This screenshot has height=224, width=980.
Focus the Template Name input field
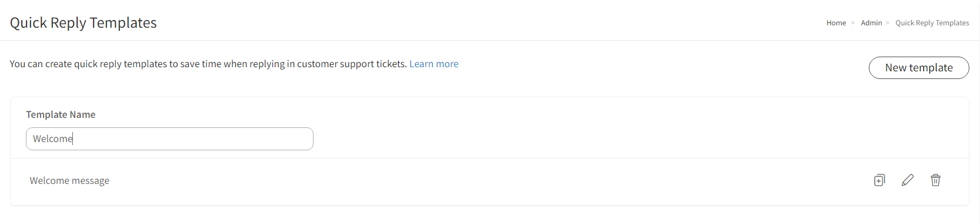(x=169, y=139)
